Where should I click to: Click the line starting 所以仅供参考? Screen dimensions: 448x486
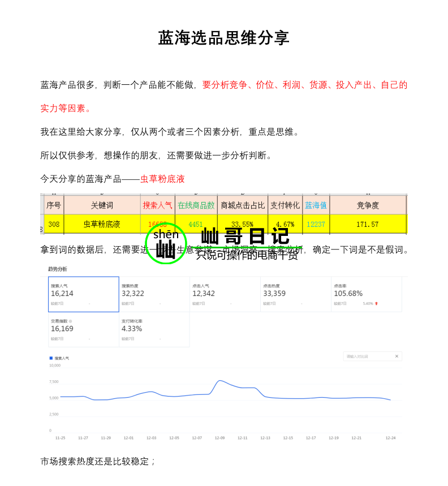[156, 155]
